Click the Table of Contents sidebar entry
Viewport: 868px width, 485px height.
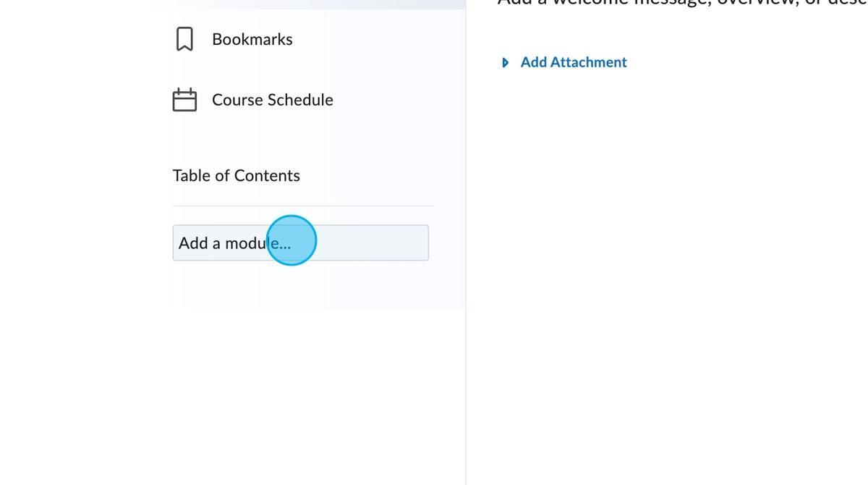(236, 175)
